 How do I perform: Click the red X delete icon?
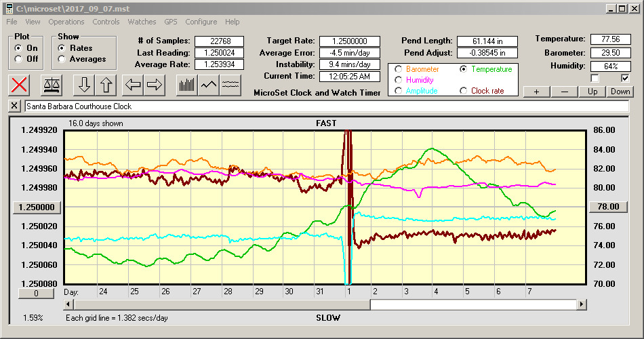tap(21, 85)
